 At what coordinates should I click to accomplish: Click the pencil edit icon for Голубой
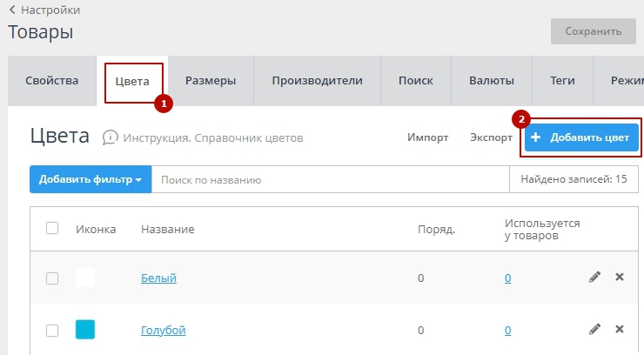[594, 330]
